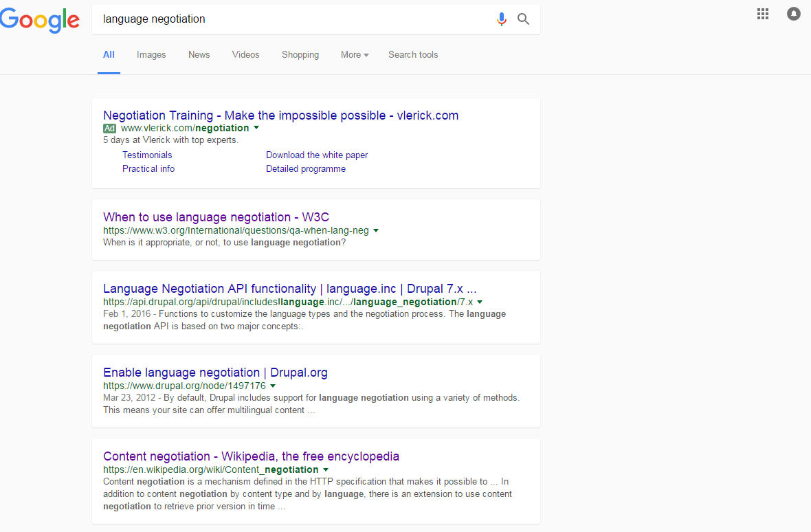The height and width of the screenshot is (532, 811).
Task: Click the text '5 days at Vlerick with top experts.'
Action: [170, 140]
